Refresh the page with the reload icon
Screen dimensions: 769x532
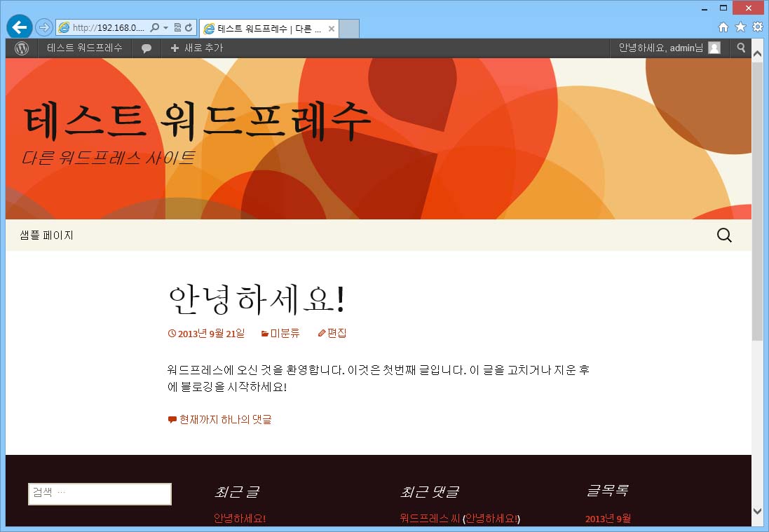tap(189, 27)
